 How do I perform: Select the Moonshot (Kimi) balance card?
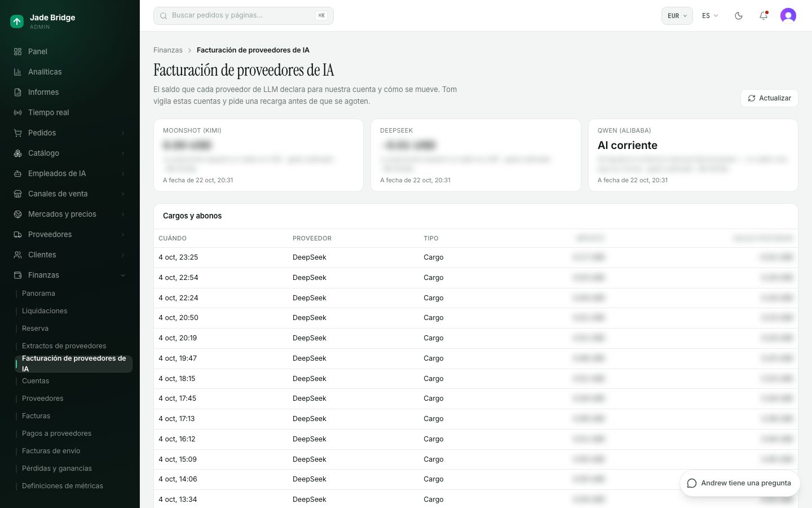pos(258,155)
